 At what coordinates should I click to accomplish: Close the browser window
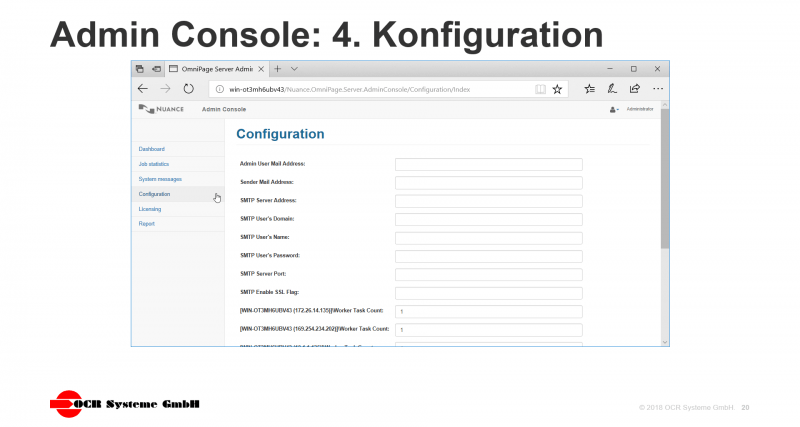[657, 69]
